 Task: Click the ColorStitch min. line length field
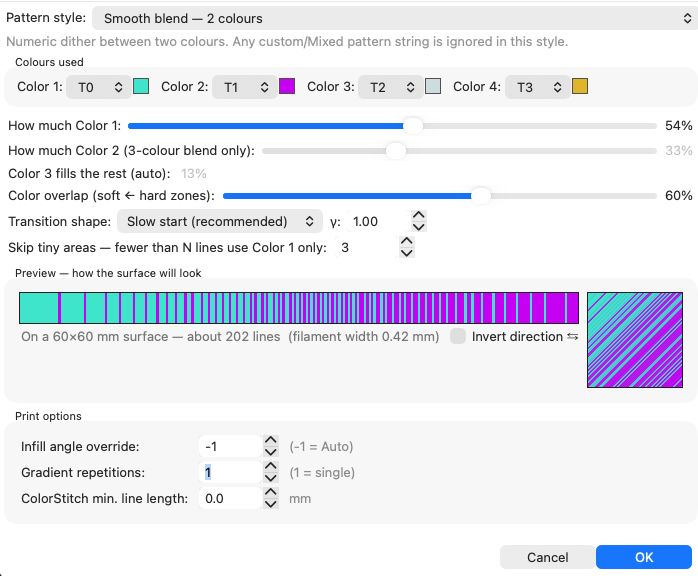pyautogui.click(x=230, y=498)
